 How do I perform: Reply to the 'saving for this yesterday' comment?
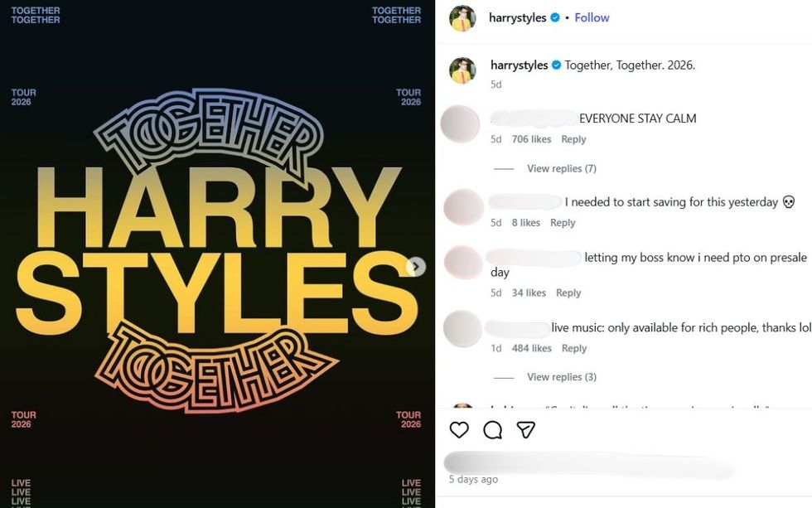(563, 222)
